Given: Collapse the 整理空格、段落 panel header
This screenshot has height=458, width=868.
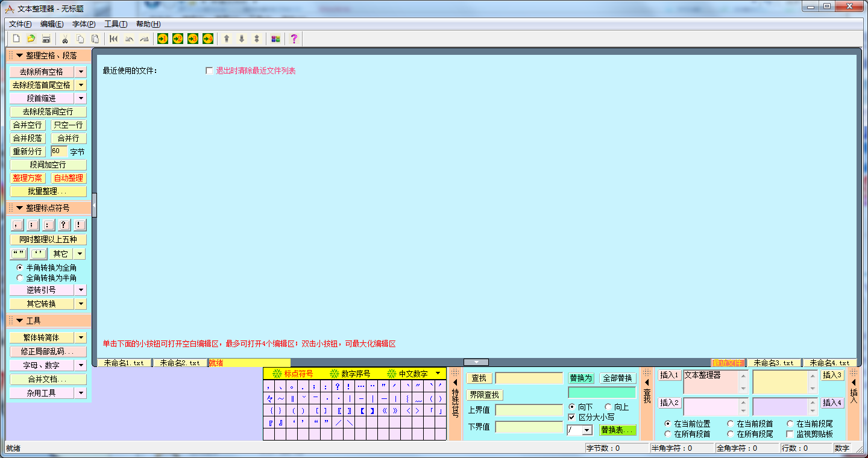Looking at the screenshot, I should point(49,55).
